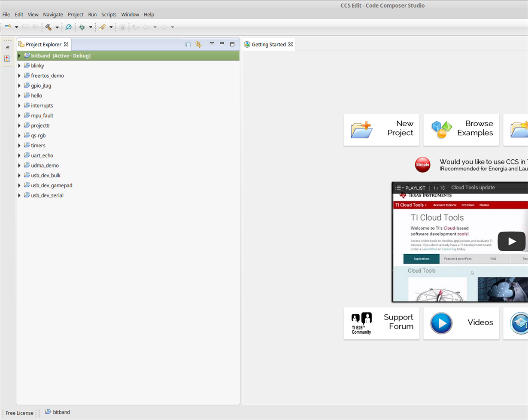Open the Navigate menu
The height and width of the screenshot is (420, 528).
click(x=53, y=15)
